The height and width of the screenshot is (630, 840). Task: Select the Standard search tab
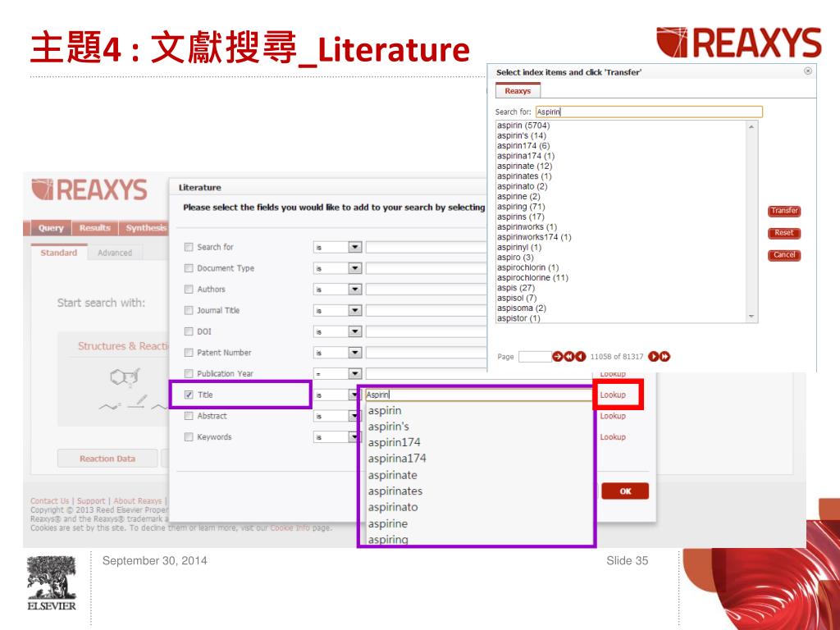[x=59, y=253]
